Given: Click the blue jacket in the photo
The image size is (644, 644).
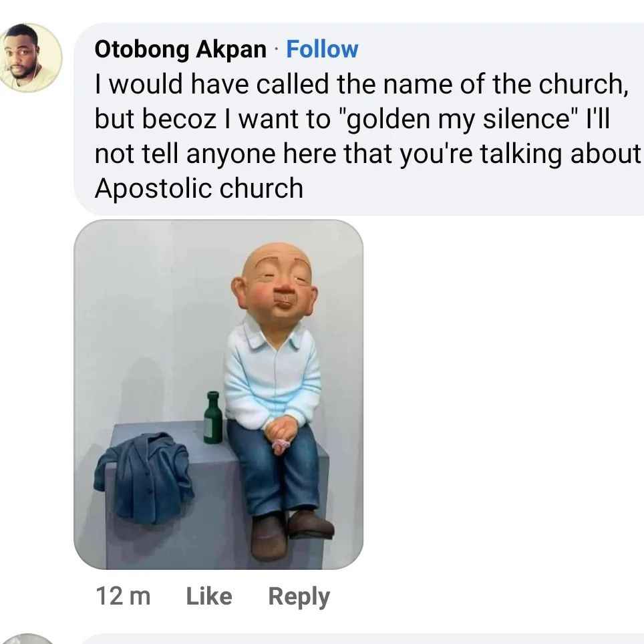Looking at the screenshot, I should coord(144,479).
